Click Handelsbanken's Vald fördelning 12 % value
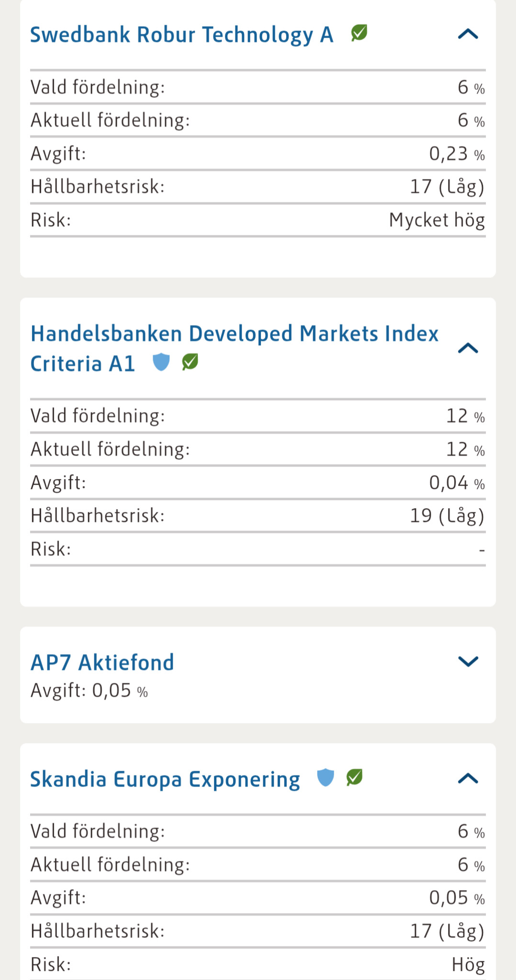Viewport: 516px width, 980px height. (465, 416)
